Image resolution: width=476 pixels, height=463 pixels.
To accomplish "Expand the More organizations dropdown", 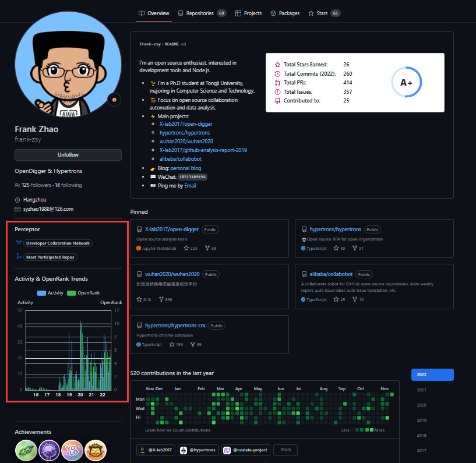I will coord(285,450).
